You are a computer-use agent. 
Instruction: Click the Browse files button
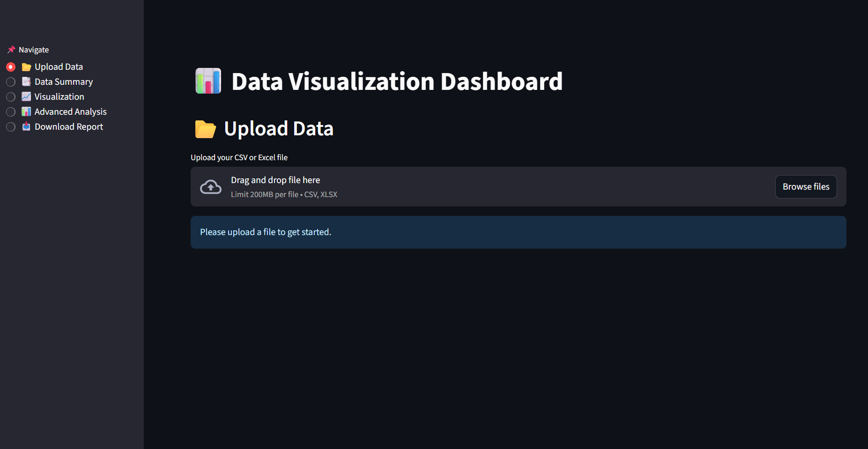pyautogui.click(x=806, y=187)
